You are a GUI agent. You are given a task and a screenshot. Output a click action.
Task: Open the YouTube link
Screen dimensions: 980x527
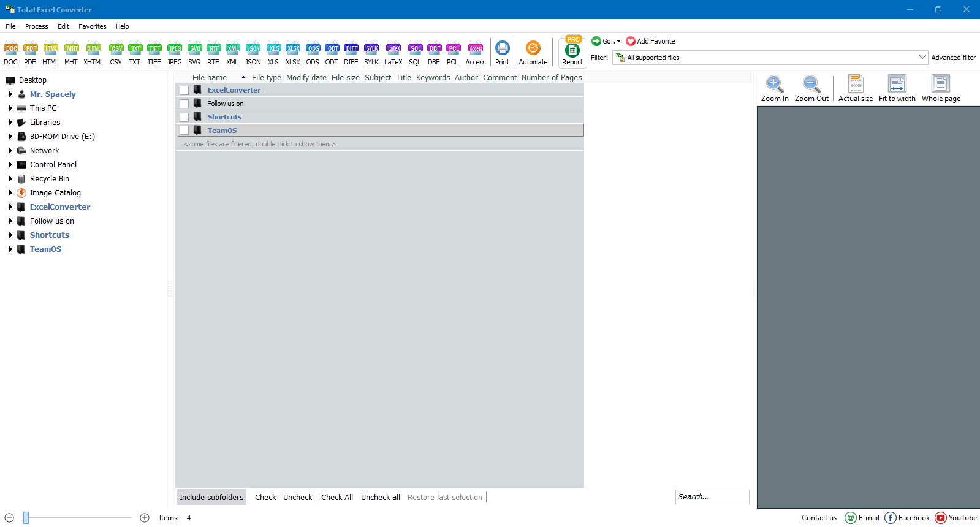956,518
